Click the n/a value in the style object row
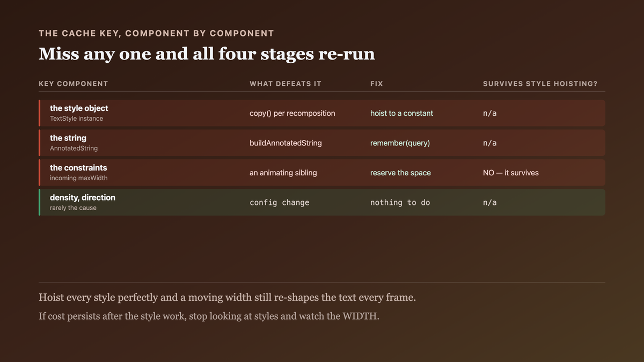This screenshot has width=644, height=362. (490, 113)
